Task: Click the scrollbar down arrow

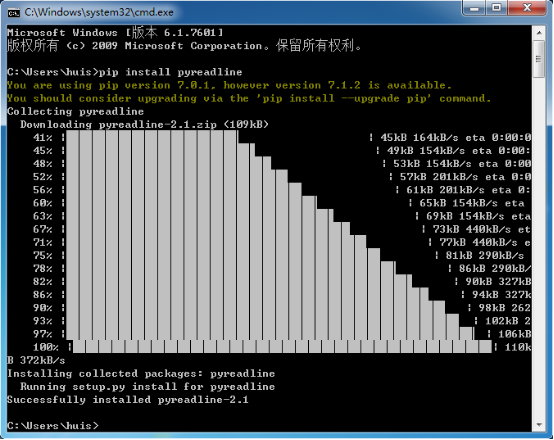Action: point(539,424)
